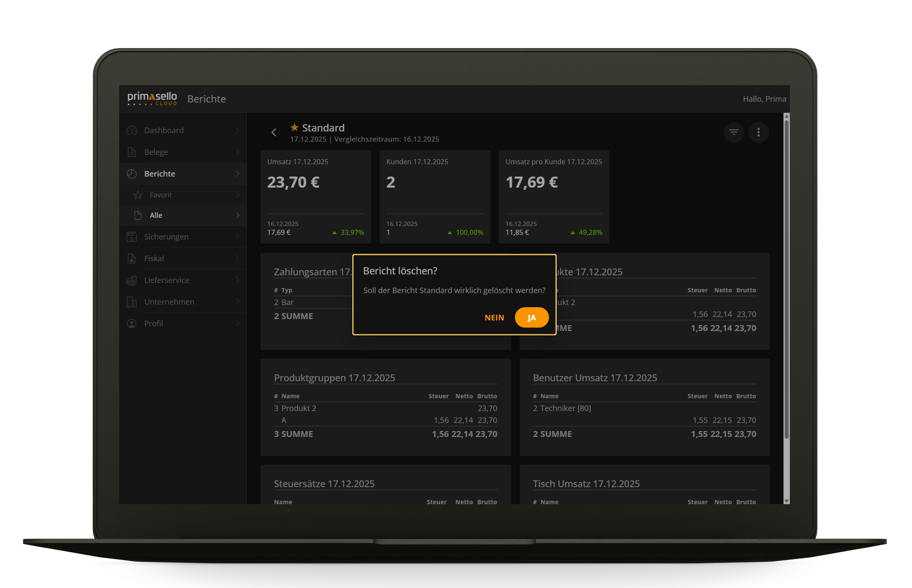Image resolution: width=912 pixels, height=588 pixels.
Task: Click the Dashboard gauge icon
Action: tap(132, 131)
